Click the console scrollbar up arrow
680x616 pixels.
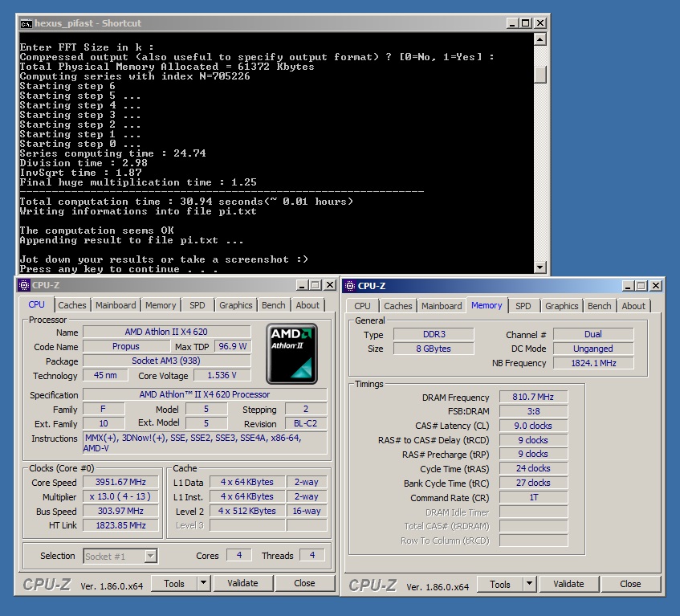click(x=540, y=39)
